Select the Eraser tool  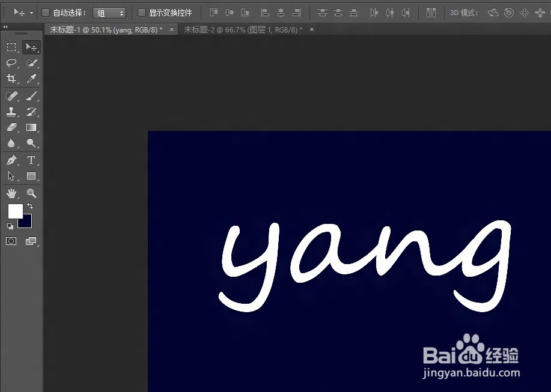click(x=11, y=127)
